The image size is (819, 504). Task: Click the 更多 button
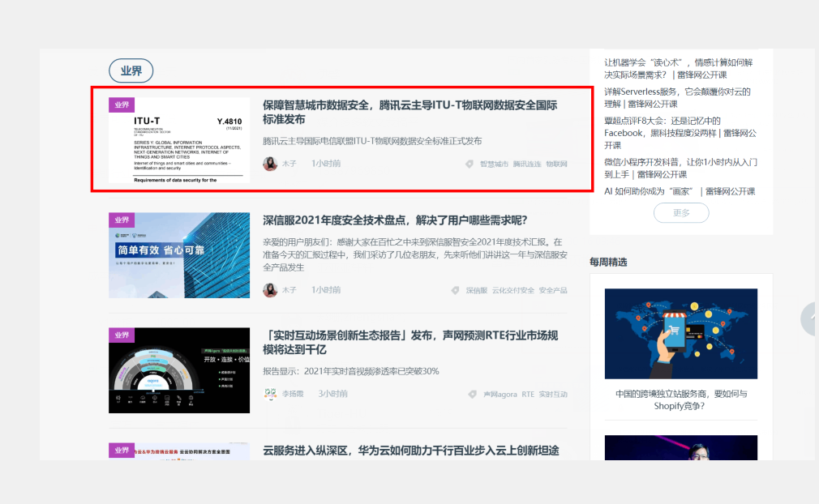(x=681, y=213)
